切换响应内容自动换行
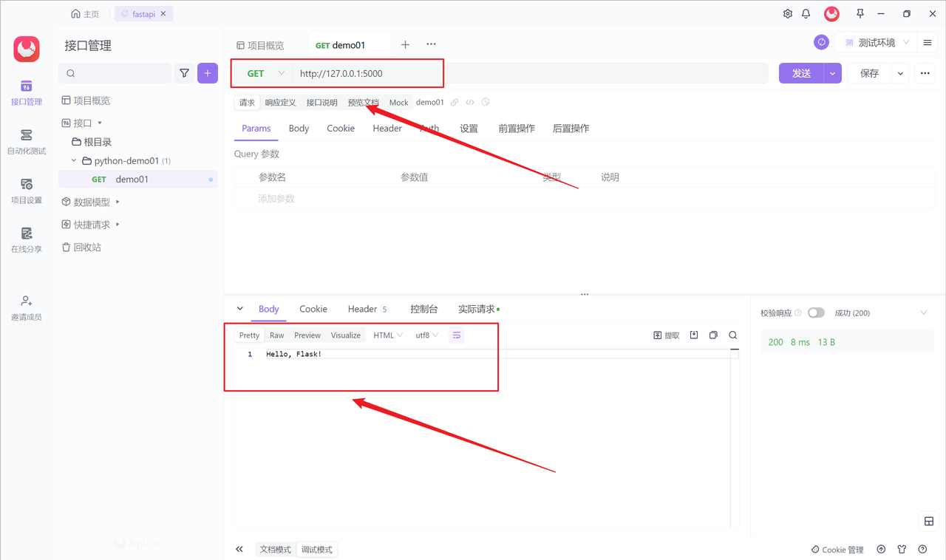946x560 pixels. pyautogui.click(x=456, y=335)
